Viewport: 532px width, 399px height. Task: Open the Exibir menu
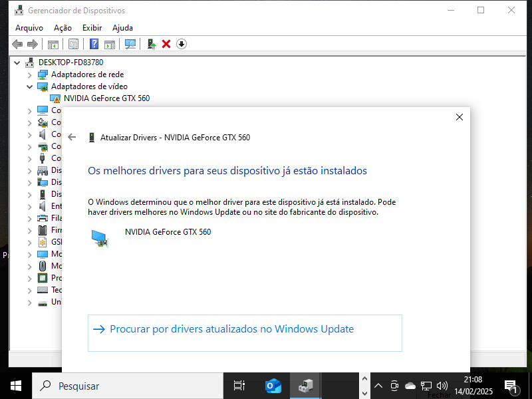click(92, 28)
